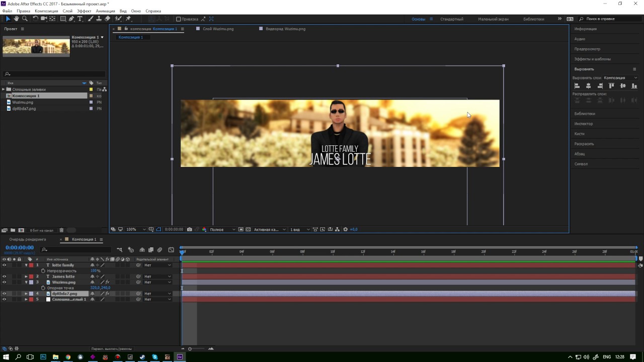
Task: Switch to Маленький экран workspace
Action: coord(493,19)
